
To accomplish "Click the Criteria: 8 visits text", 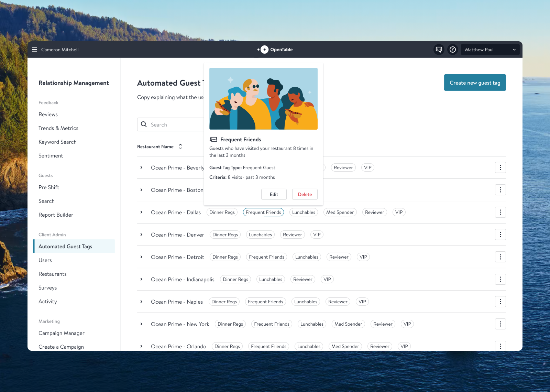I will [x=242, y=177].
